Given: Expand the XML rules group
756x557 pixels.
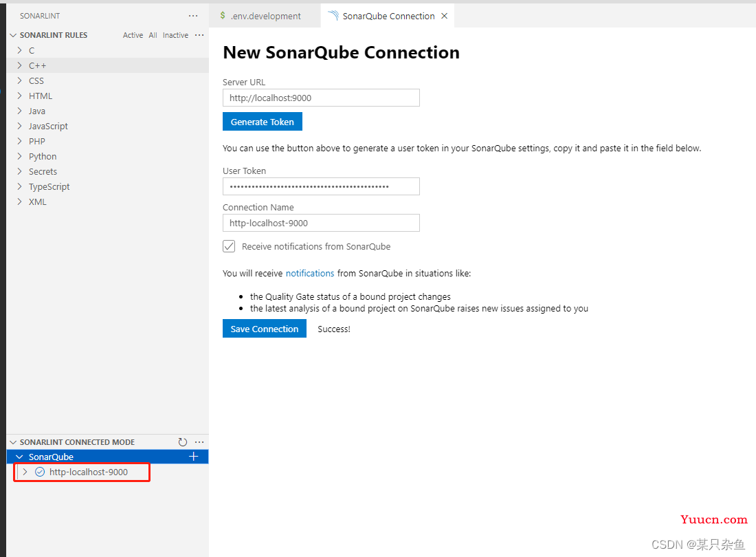Looking at the screenshot, I should (19, 201).
